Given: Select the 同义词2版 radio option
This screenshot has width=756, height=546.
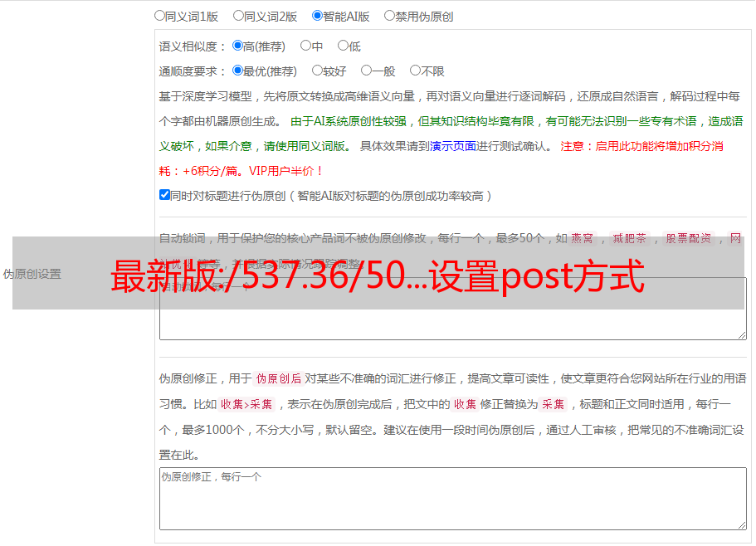Looking at the screenshot, I should (x=238, y=16).
